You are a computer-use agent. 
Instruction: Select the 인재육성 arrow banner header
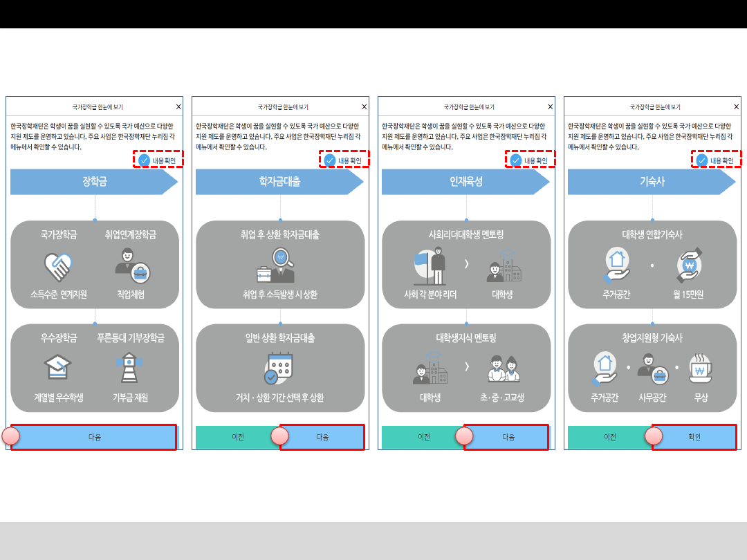465,182
